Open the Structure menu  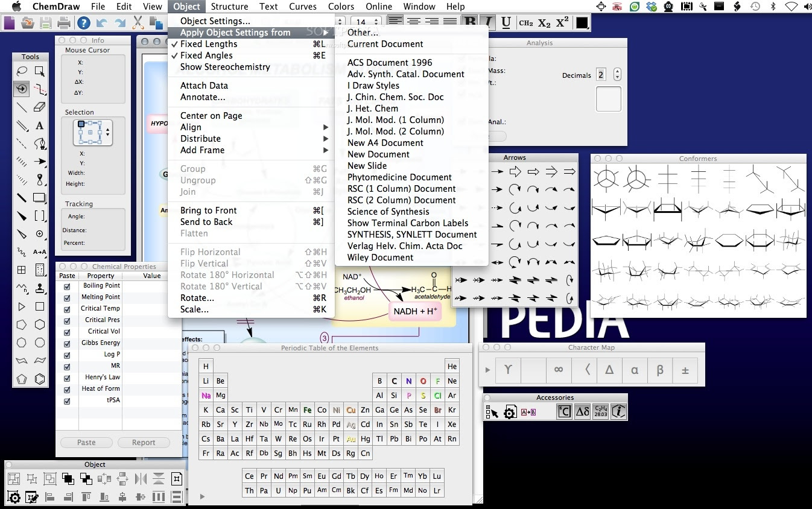(229, 7)
